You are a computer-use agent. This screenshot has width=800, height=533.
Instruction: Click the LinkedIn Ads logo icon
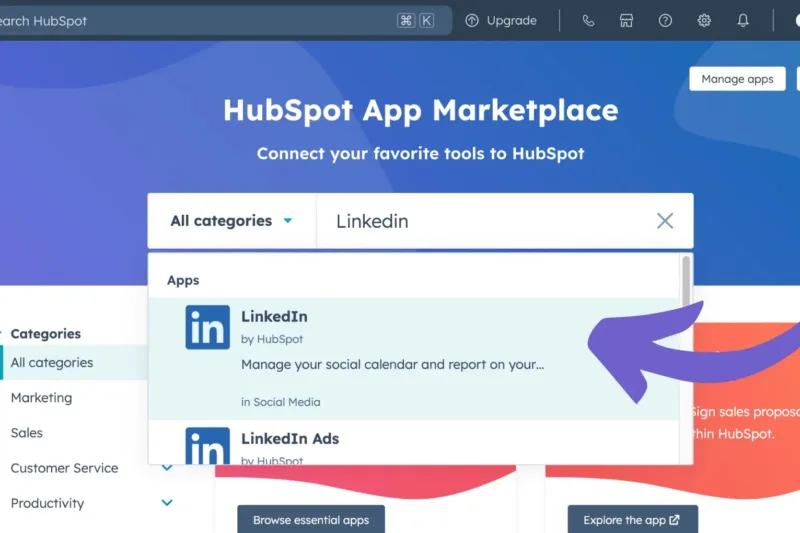[208, 446]
